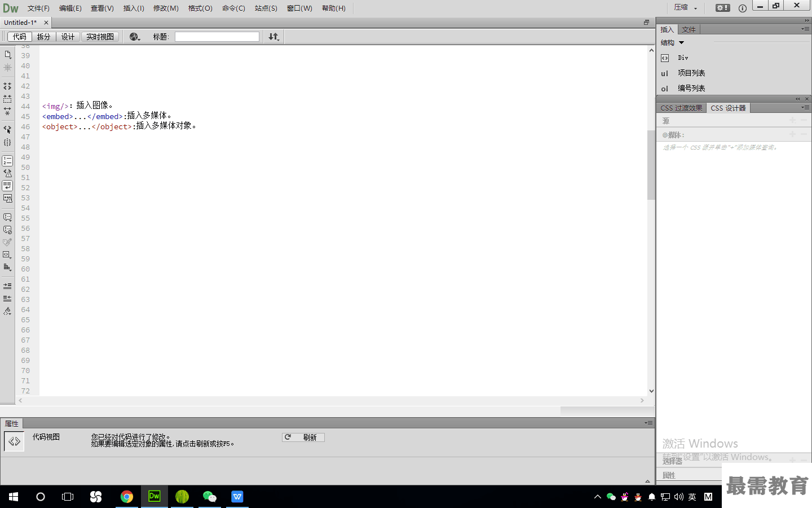The image size is (812, 508).
Task: Restore document window icon at tab bar right
Action: coord(646,23)
